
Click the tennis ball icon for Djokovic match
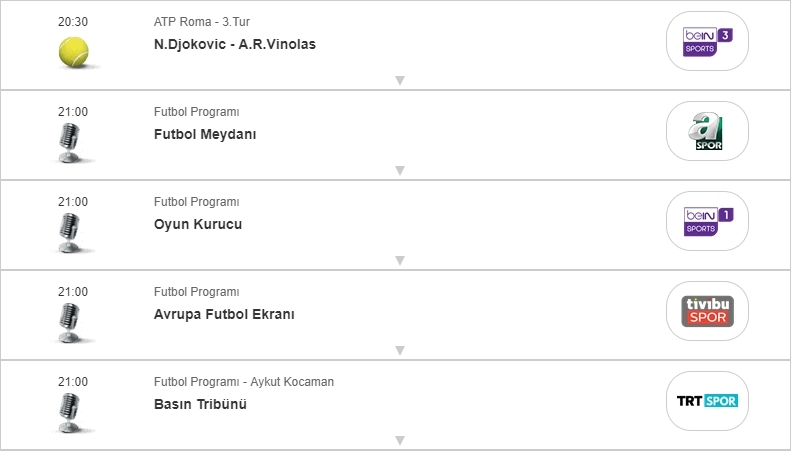pos(73,52)
